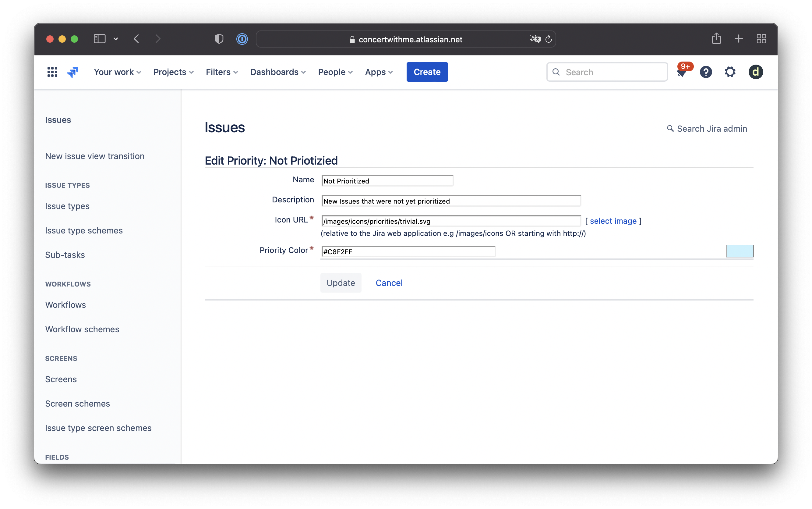Click the Update button to save priority
This screenshot has height=509, width=812.
[x=341, y=283]
